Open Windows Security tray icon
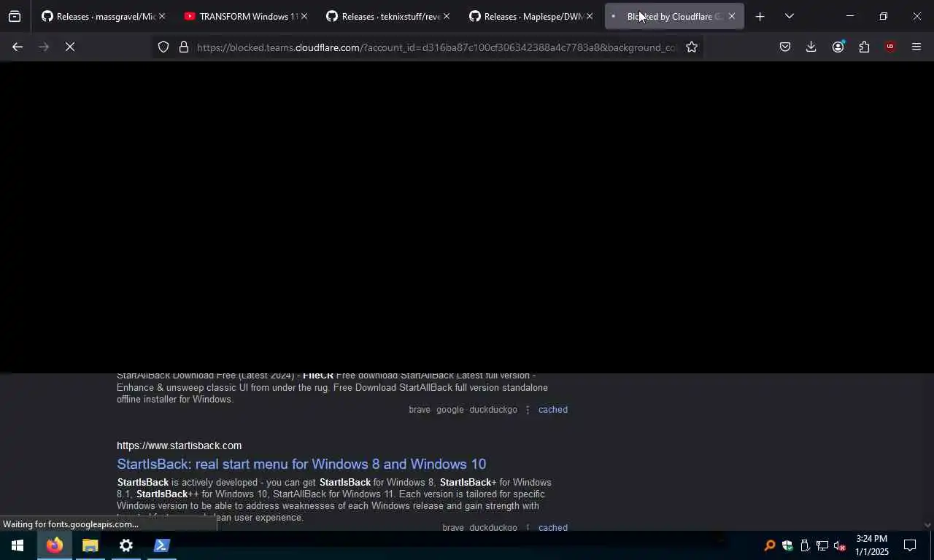934x560 pixels. [787, 545]
